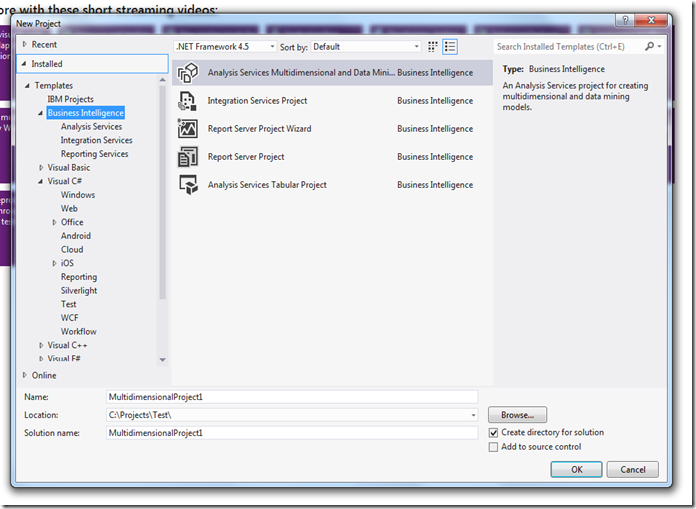Select Integration Services tree item

point(96,140)
